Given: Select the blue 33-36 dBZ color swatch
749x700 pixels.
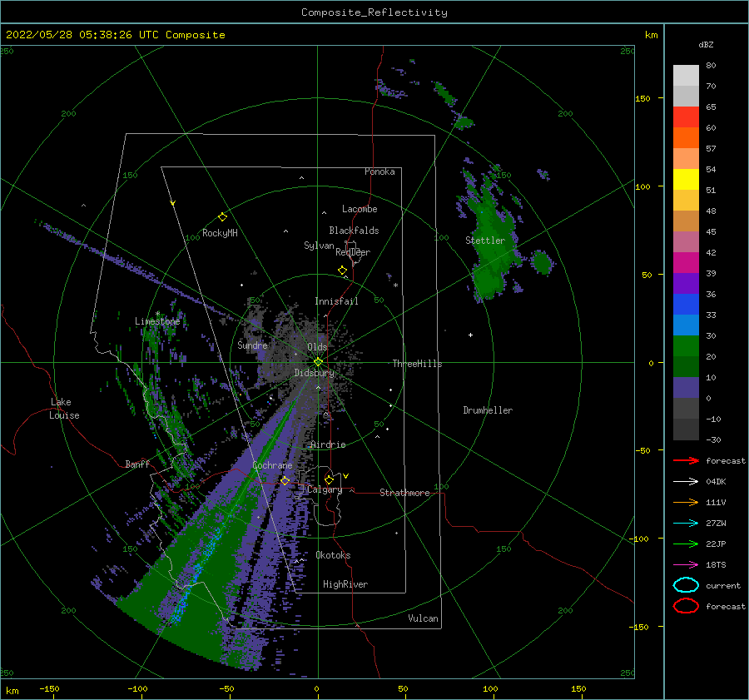Looking at the screenshot, I should [686, 304].
